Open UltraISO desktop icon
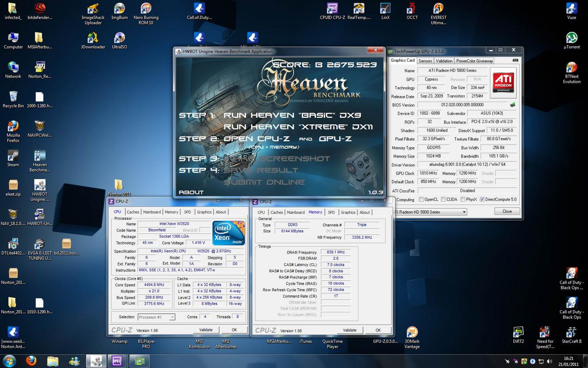Screen dimensions: 588x368 pyautogui.click(x=119, y=41)
